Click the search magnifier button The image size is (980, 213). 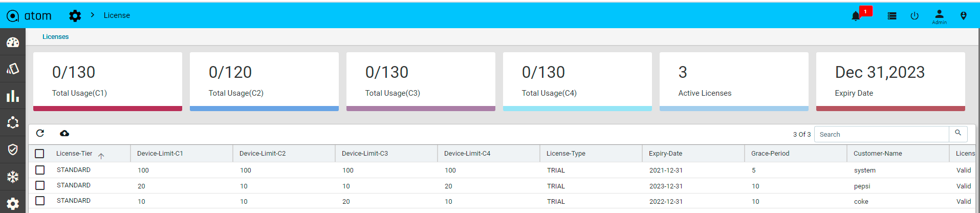[x=958, y=133]
